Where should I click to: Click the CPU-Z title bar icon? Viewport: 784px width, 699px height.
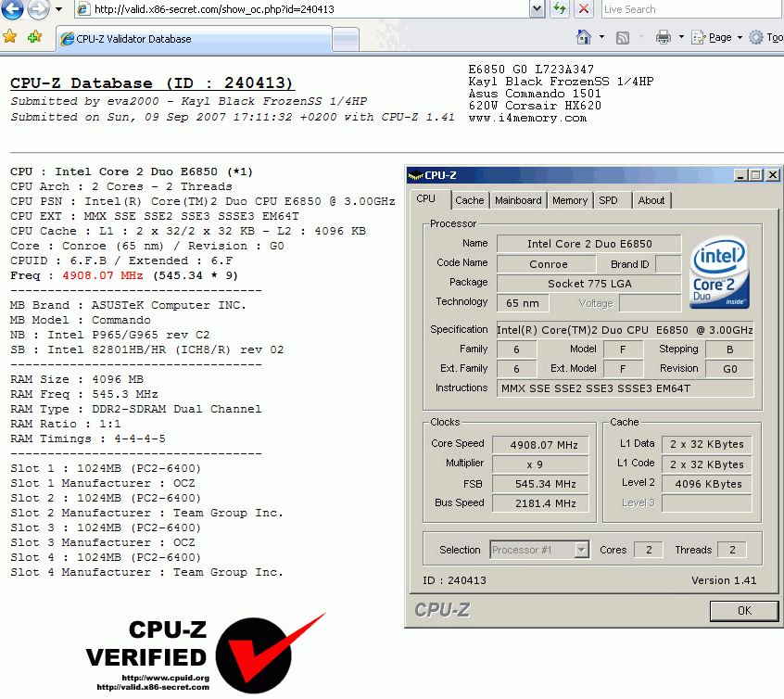[415, 175]
